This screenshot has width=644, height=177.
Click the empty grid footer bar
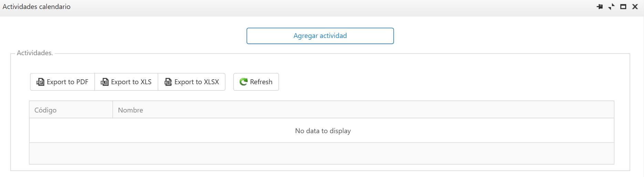click(322, 154)
